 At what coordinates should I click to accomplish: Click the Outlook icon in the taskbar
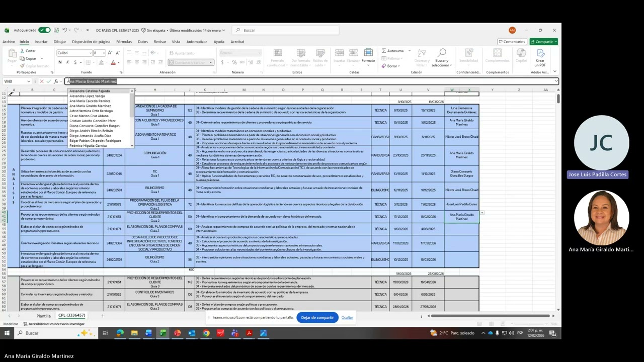point(192,333)
